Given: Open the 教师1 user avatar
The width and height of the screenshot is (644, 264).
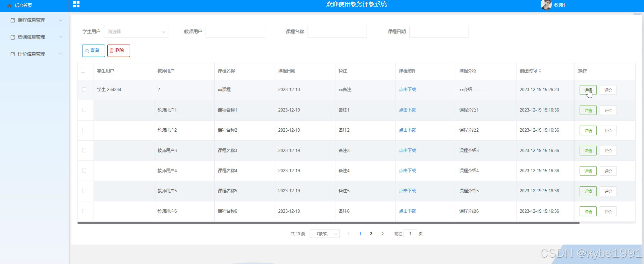Looking at the screenshot, I should (x=546, y=5).
